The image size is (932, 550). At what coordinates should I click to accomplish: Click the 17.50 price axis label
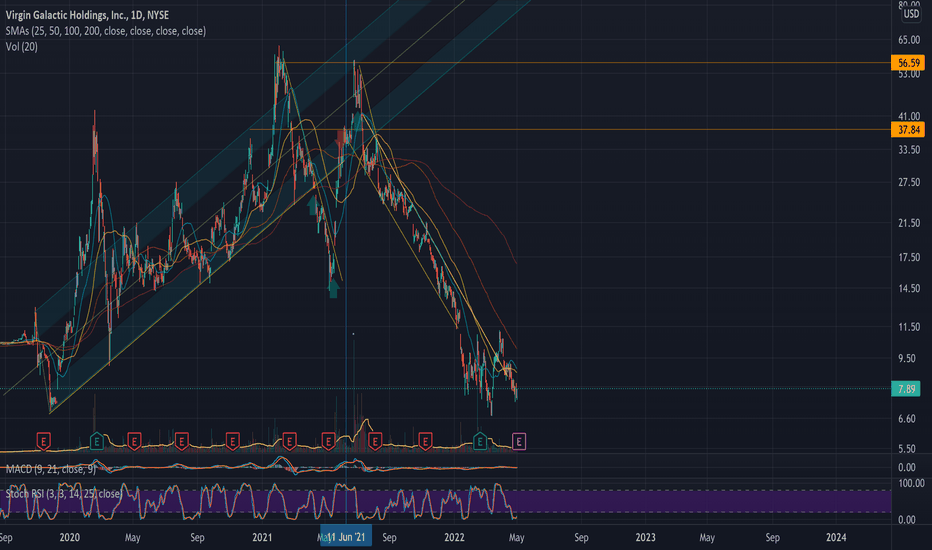point(909,257)
